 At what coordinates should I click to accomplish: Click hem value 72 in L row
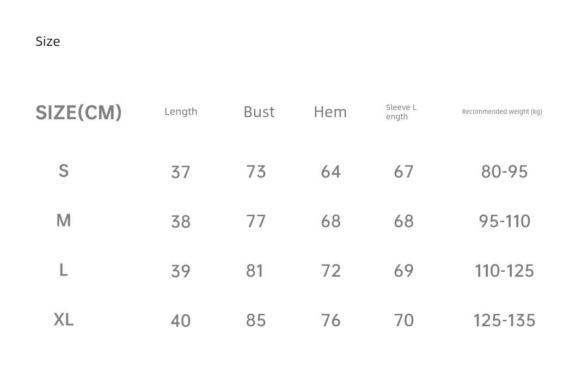coord(331,271)
